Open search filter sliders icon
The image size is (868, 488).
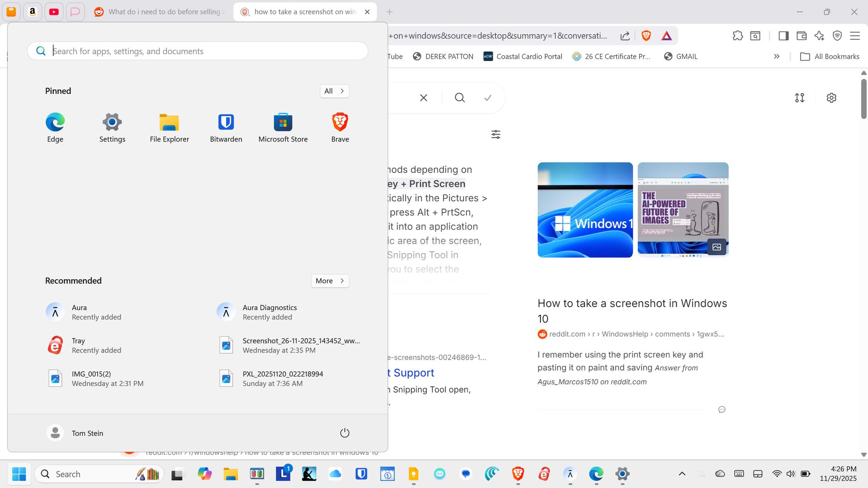[495, 134]
